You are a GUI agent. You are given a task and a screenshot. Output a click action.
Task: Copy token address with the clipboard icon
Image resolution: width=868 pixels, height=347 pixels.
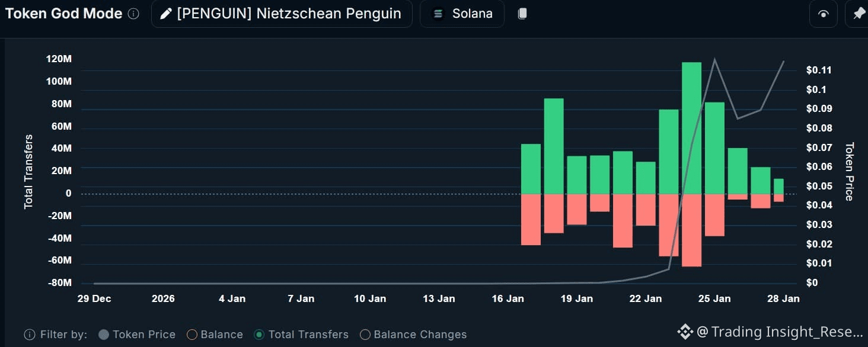522,14
